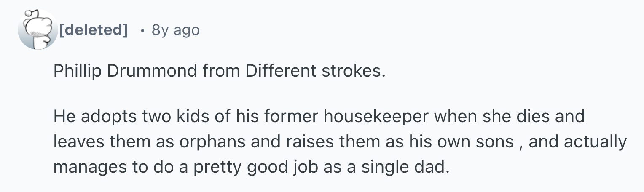Click the word "leaves" starting the third line
Image resolution: width=644 pixels, height=192 pixels.
coord(79,142)
